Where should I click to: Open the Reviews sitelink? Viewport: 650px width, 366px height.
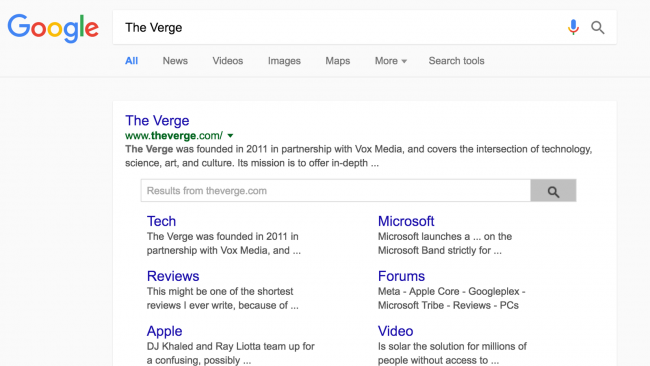[x=173, y=276]
